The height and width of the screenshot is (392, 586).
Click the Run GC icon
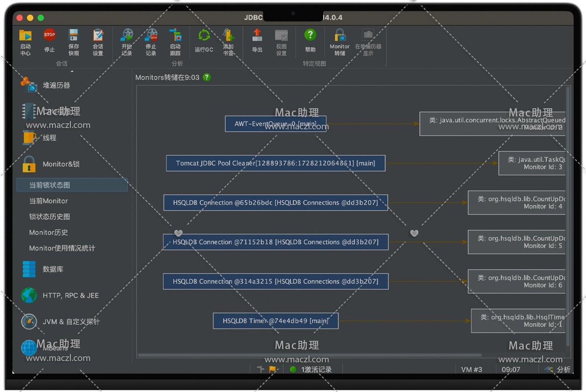(204, 42)
